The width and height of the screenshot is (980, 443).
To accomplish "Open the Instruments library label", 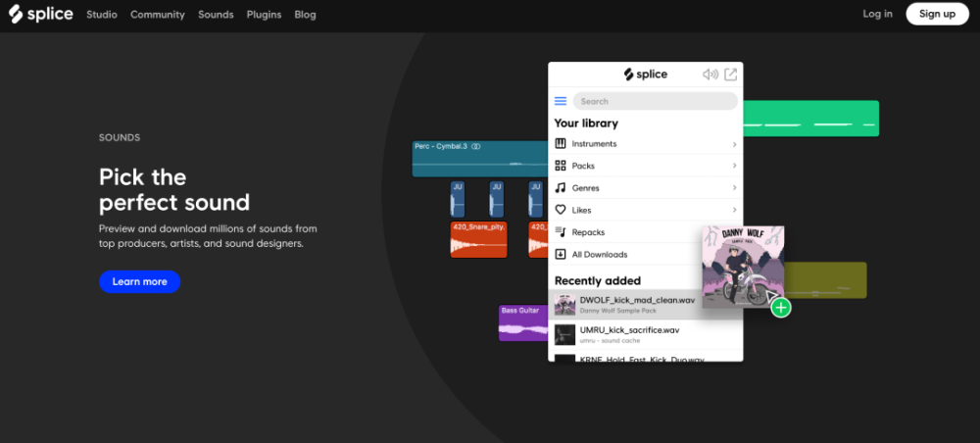I will coord(594,144).
